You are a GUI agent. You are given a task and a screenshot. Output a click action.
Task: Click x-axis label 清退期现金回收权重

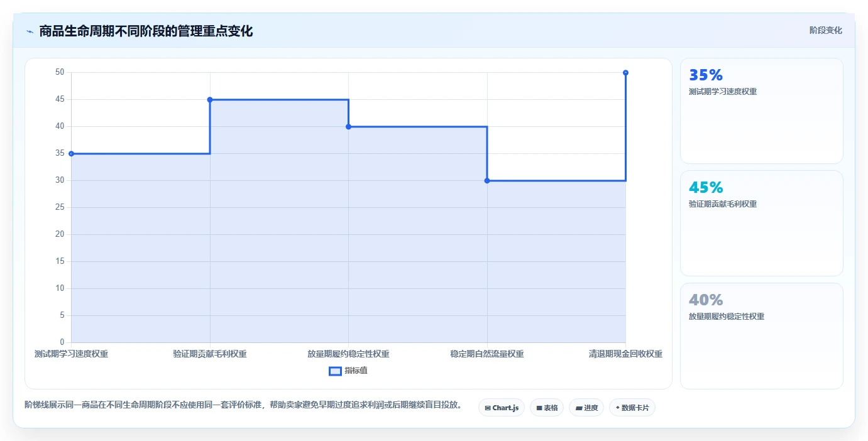pos(625,354)
